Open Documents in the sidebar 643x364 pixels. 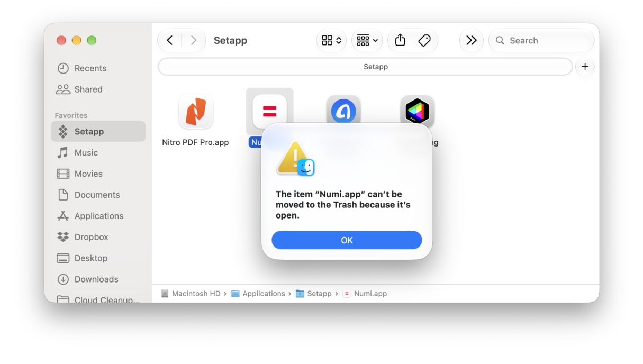98,195
